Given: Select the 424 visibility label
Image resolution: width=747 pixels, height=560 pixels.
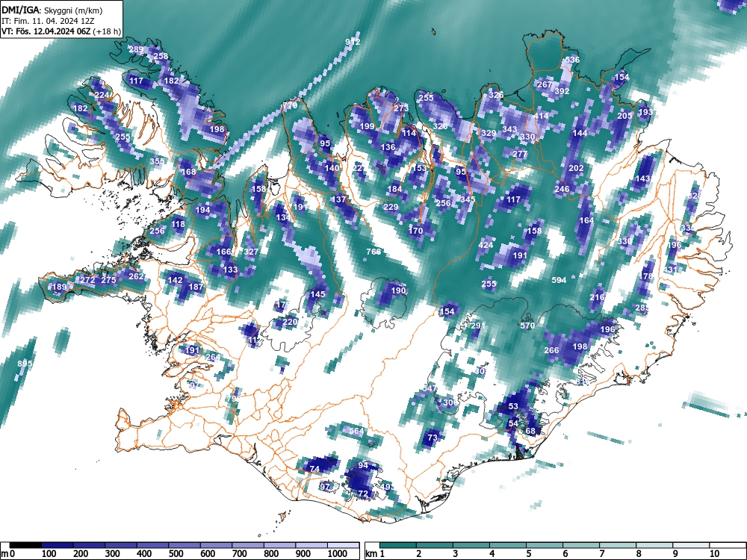Looking at the screenshot, I should 485,245.
